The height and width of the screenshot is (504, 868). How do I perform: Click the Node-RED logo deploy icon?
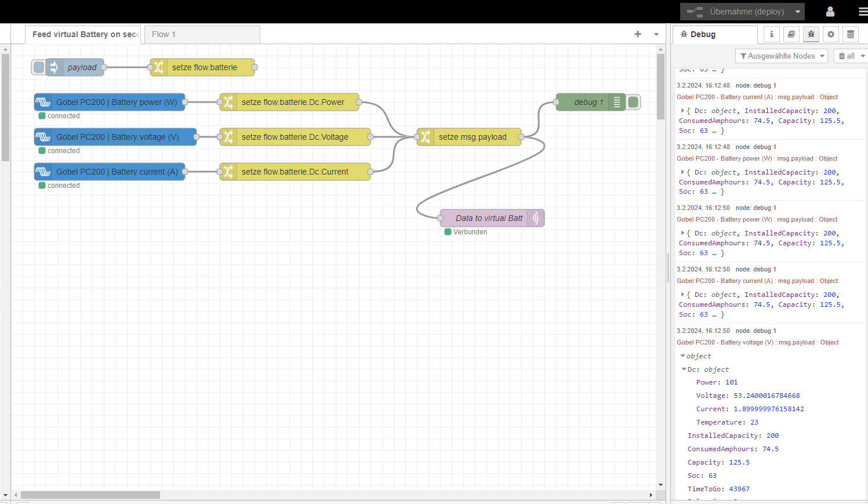pos(695,12)
